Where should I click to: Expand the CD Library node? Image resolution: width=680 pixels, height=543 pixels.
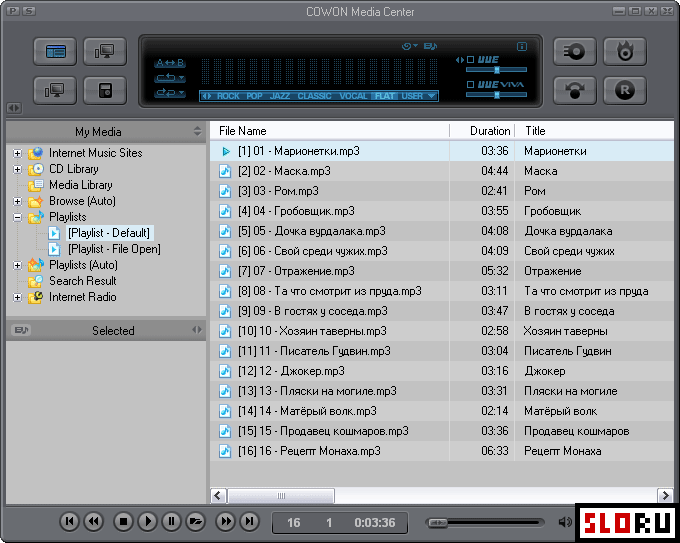point(17,169)
